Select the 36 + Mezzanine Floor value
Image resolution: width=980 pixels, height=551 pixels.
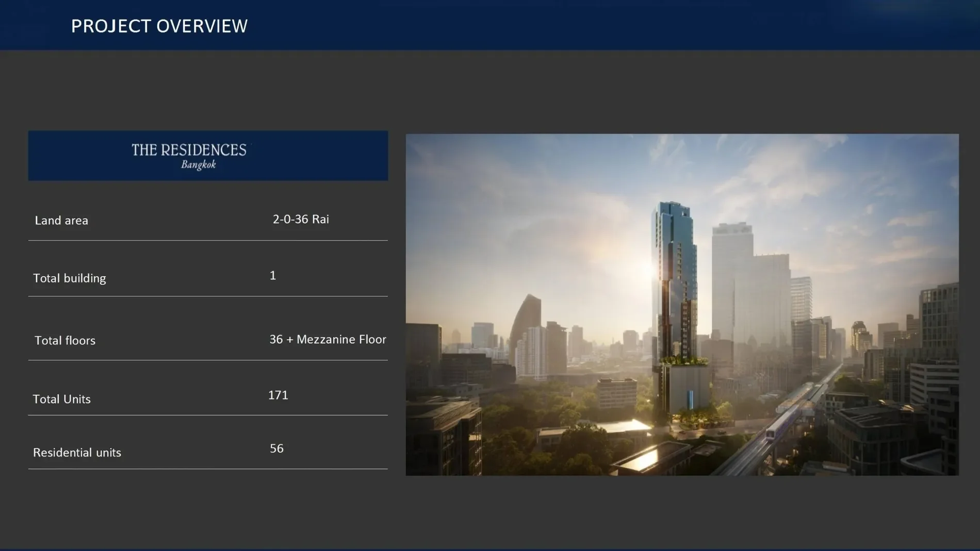click(328, 340)
